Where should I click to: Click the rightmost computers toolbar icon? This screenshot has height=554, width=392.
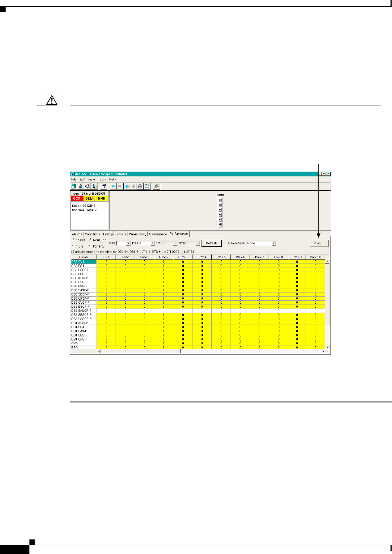[x=157, y=186]
